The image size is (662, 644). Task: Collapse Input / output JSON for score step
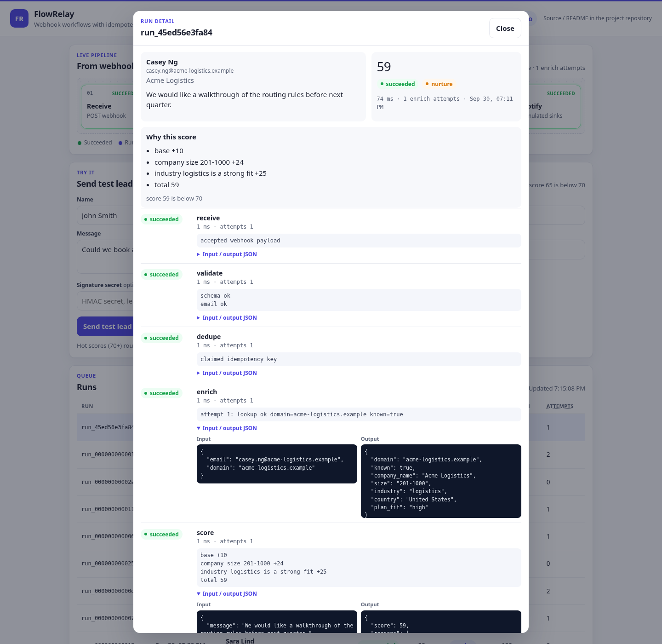click(227, 594)
